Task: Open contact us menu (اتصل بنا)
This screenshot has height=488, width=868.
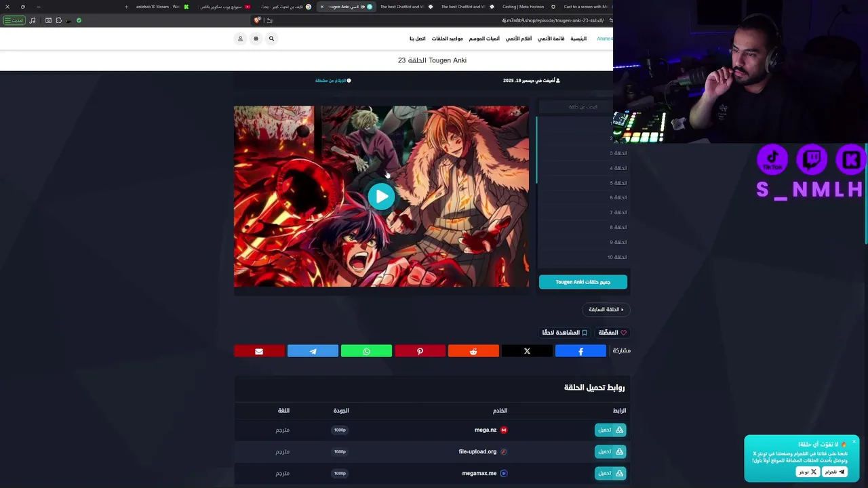Action: [x=418, y=39]
